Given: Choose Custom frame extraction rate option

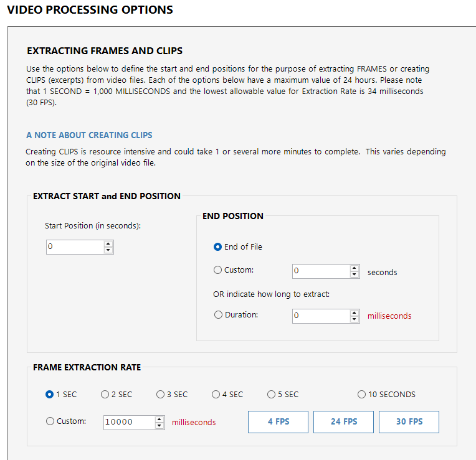Looking at the screenshot, I should [50, 421].
